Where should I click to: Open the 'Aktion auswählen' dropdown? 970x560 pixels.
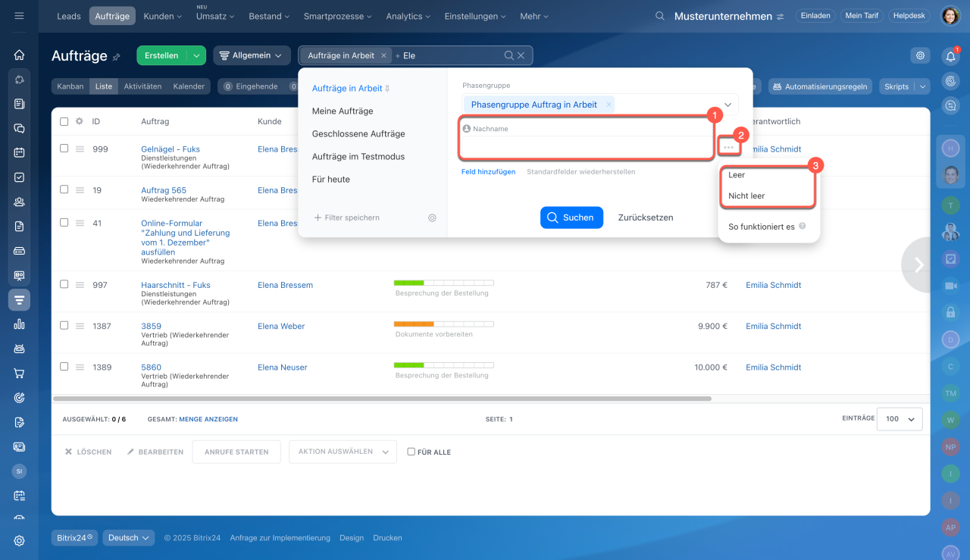[343, 452]
